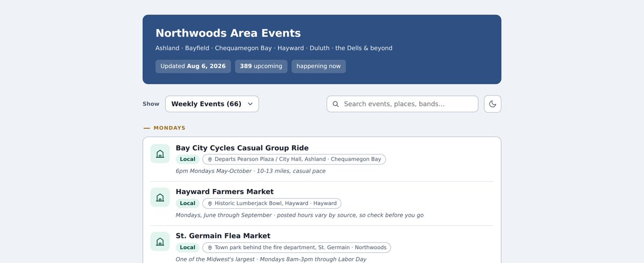
Task: Click the location pin in the Lumberjack Bowl chip
Action: pos(210,203)
